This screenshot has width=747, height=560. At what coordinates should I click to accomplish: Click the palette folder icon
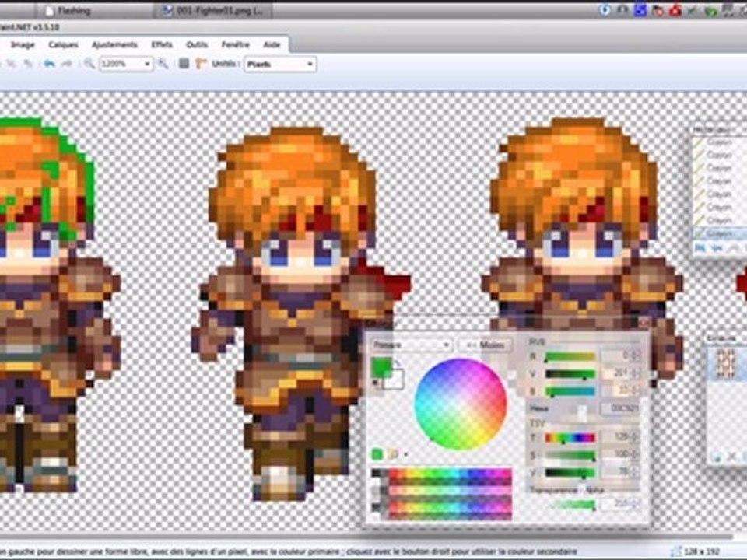pyautogui.click(x=393, y=454)
